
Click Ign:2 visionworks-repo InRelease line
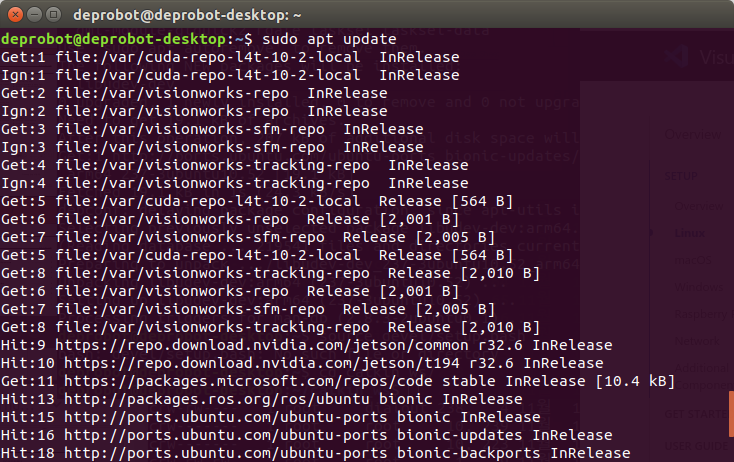pyautogui.click(x=194, y=111)
